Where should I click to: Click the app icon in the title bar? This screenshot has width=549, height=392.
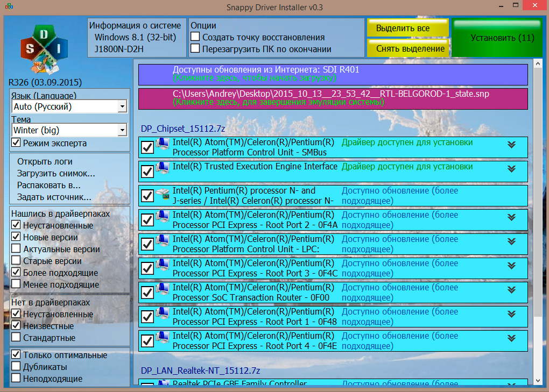[9, 6]
